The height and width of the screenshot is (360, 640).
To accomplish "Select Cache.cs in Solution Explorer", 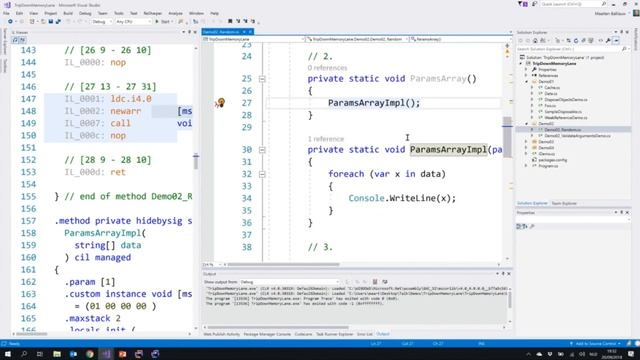I will [552, 88].
